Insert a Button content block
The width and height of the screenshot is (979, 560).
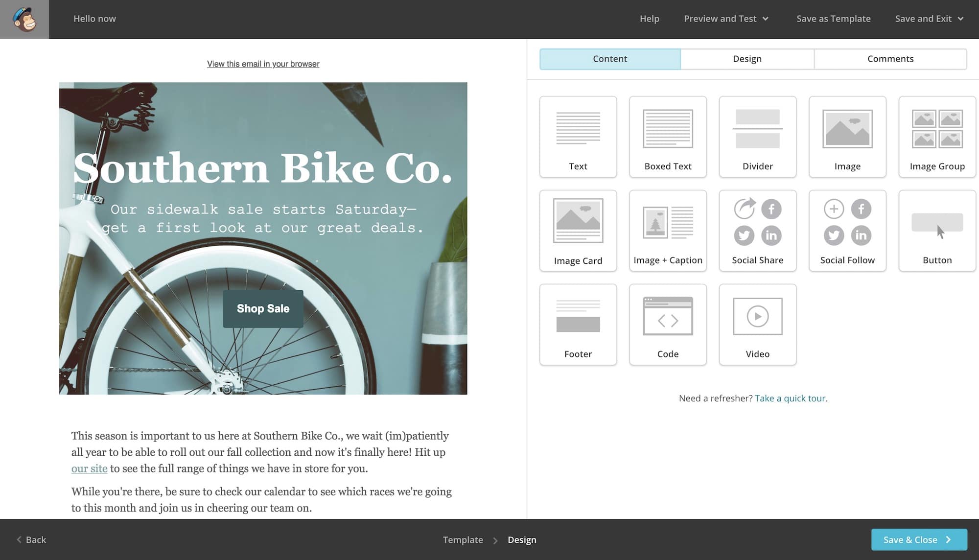[936, 230]
